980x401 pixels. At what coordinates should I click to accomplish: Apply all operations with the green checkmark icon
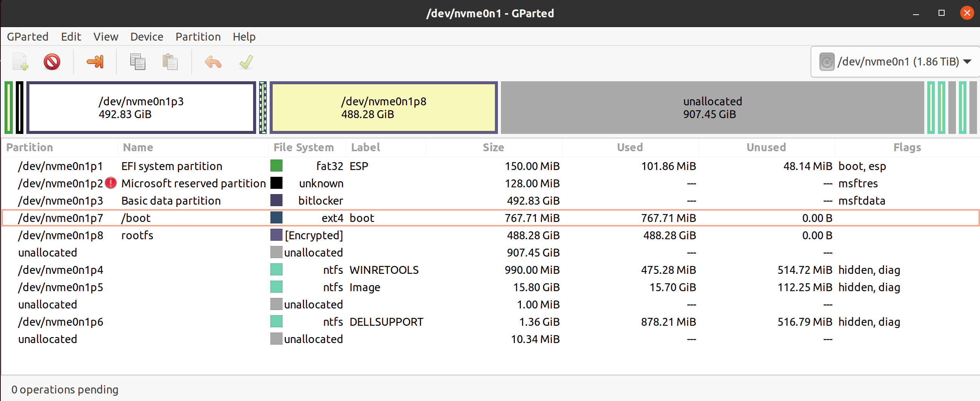click(x=246, y=61)
